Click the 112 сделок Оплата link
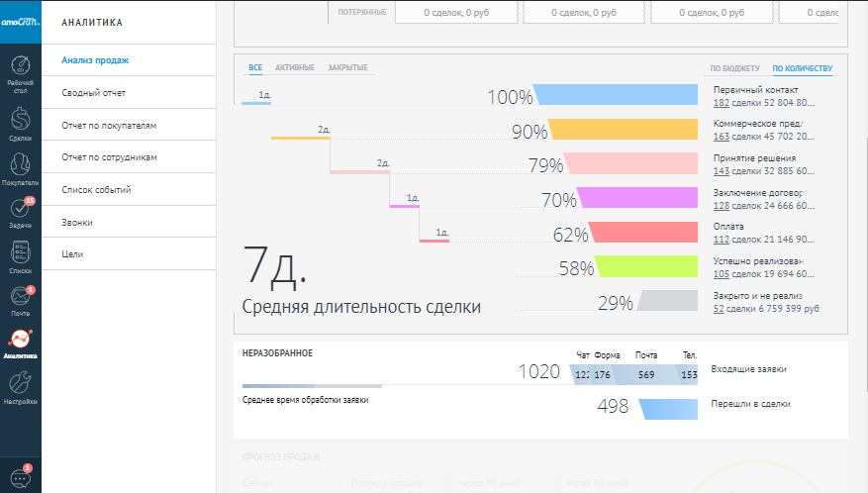Screen dimensions: 868x493 point(722,240)
